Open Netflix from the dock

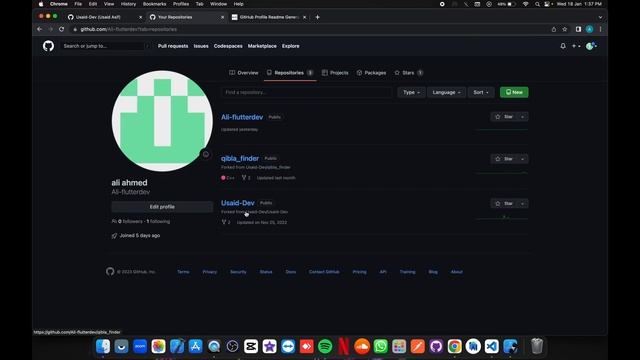point(344,346)
